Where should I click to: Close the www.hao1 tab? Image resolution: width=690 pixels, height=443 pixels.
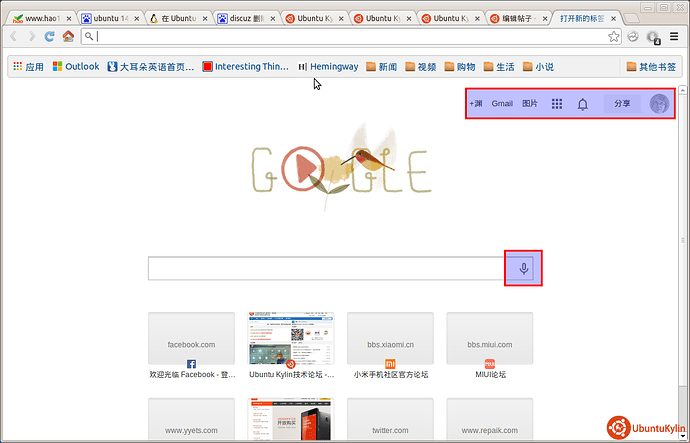point(69,18)
